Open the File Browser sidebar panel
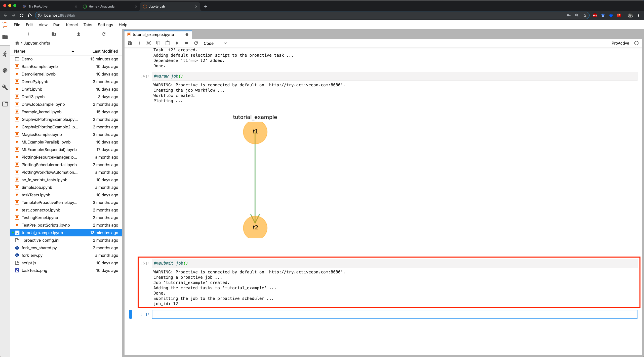The height and width of the screenshot is (357, 644). 5,37
